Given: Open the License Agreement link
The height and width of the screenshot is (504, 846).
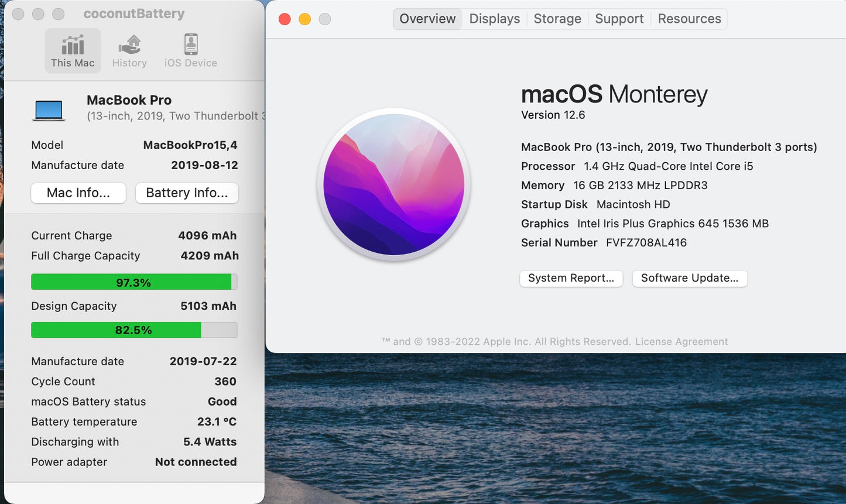Looking at the screenshot, I should pyautogui.click(x=681, y=341).
